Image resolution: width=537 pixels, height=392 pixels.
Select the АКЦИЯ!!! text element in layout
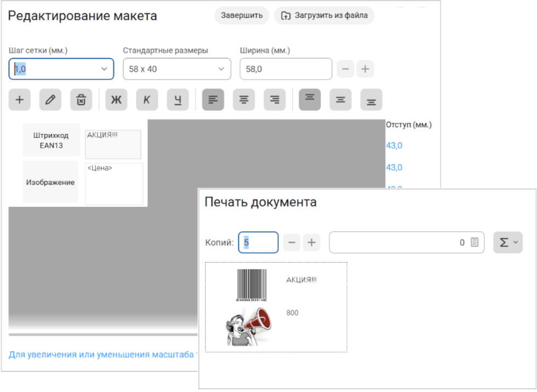point(113,145)
